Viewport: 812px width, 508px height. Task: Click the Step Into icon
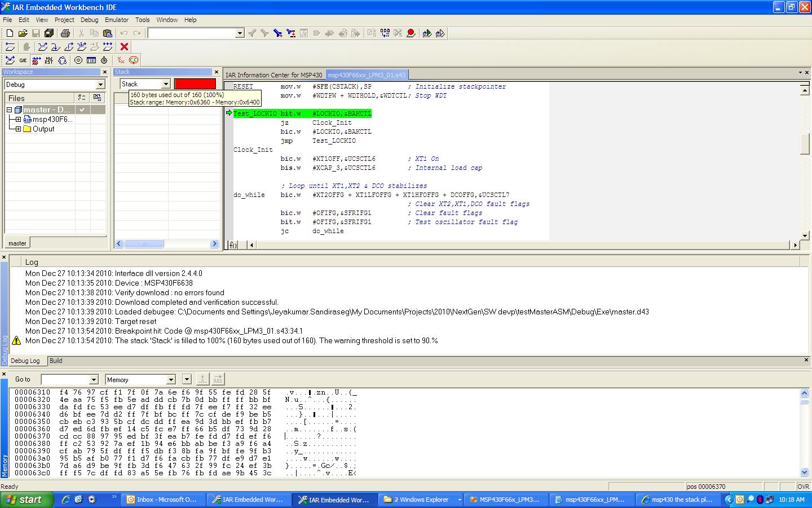pyautogui.click(x=56, y=47)
